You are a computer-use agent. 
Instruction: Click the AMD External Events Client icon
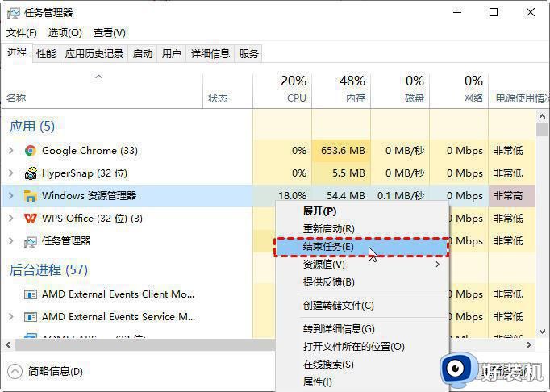[x=31, y=294]
